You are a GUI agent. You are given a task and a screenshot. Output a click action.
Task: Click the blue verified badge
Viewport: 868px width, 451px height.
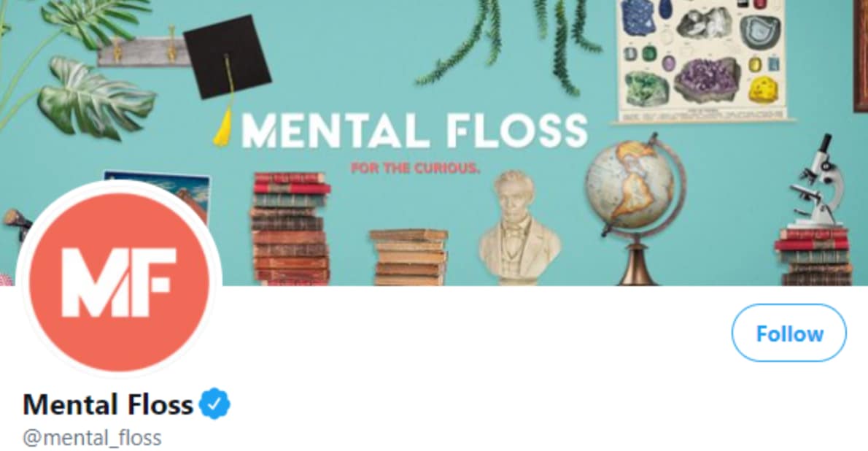coord(214,404)
